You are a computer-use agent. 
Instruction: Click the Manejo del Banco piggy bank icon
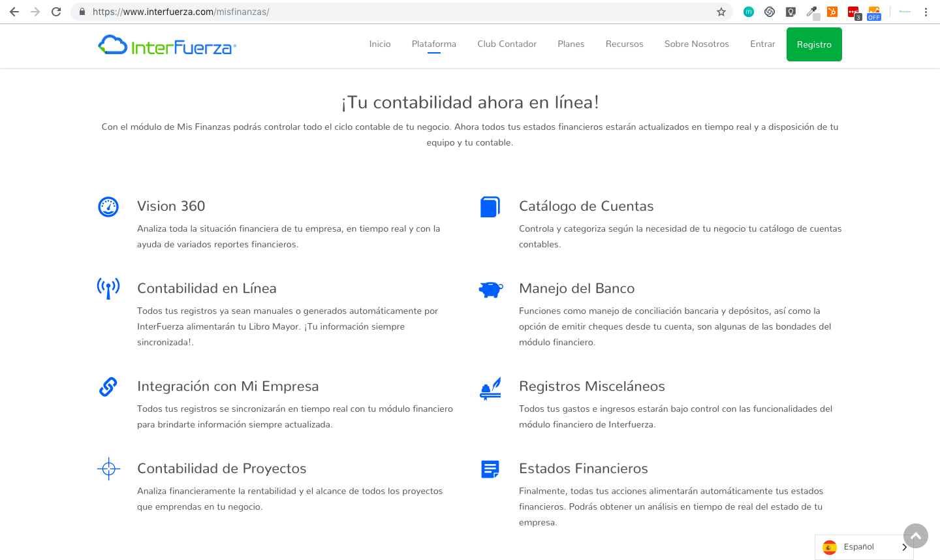point(491,289)
